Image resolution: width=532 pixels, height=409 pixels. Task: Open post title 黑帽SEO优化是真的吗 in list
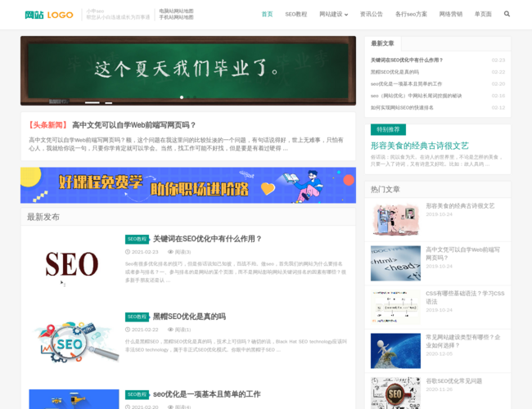pyautogui.click(x=189, y=317)
